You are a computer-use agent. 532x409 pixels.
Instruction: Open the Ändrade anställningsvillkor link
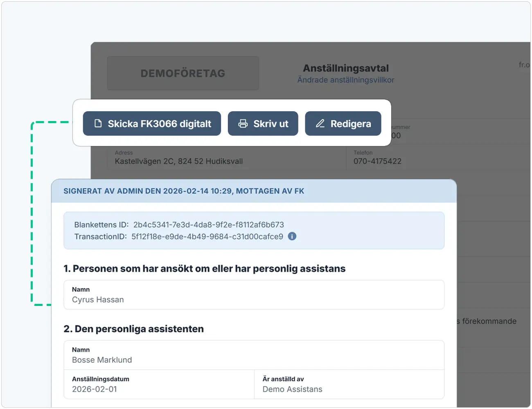346,80
